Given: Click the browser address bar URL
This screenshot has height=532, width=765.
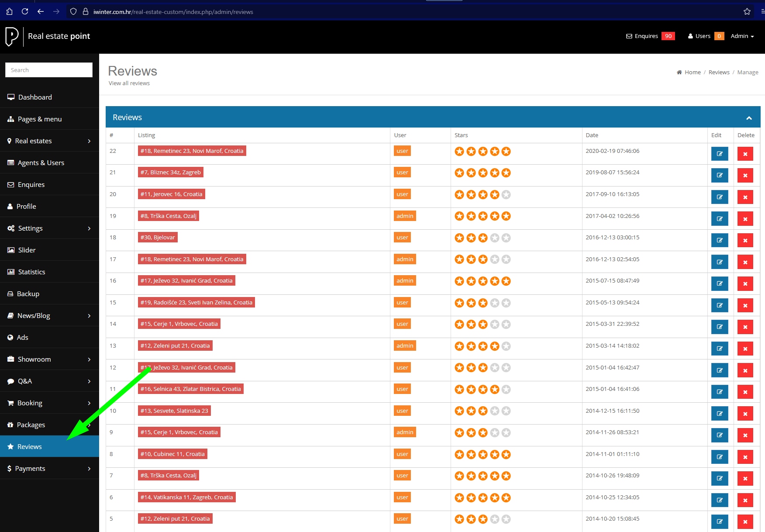Looking at the screenshot, I should point(173,12).
